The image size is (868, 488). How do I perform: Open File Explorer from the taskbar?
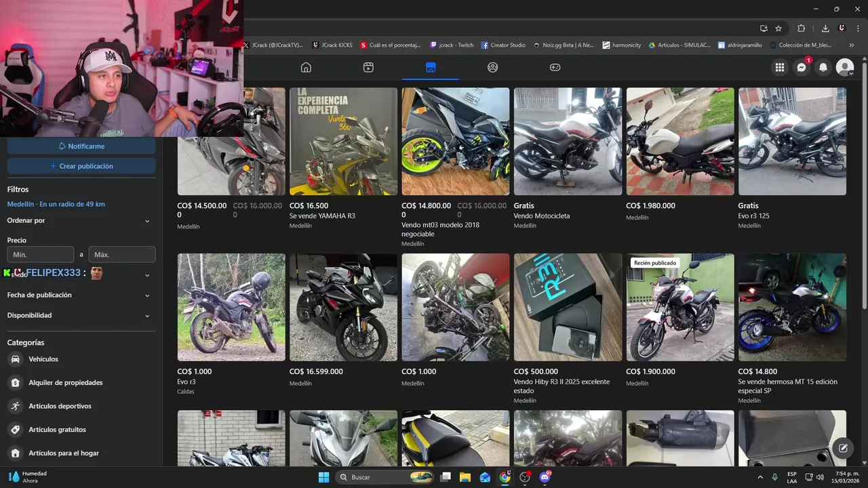click(465, 477)
